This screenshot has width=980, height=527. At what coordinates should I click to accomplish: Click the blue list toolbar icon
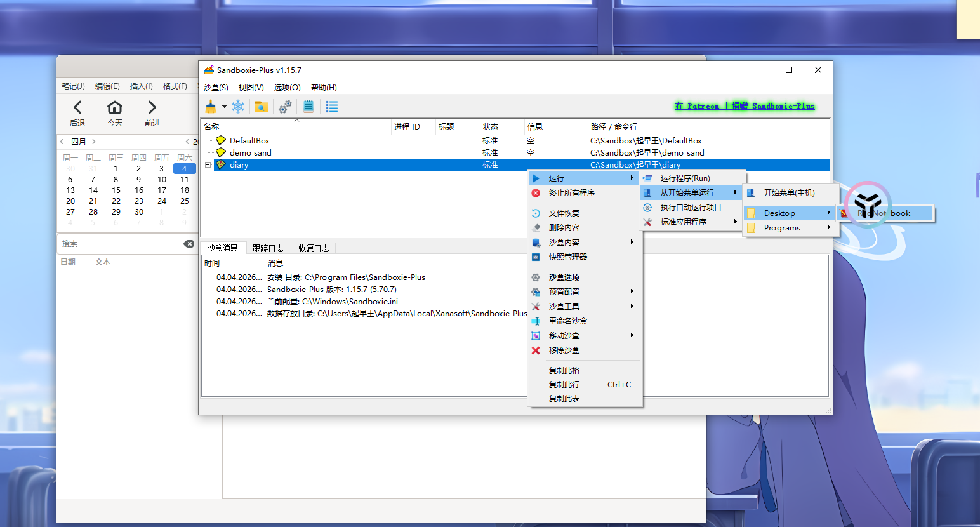click(332, 107)
